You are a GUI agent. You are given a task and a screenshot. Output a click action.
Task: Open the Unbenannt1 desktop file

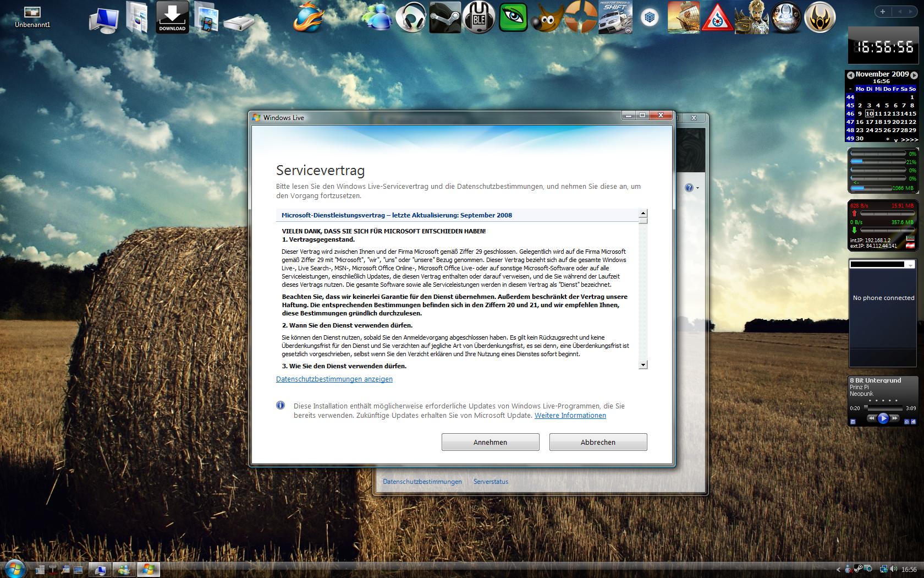tap(32, 17)
